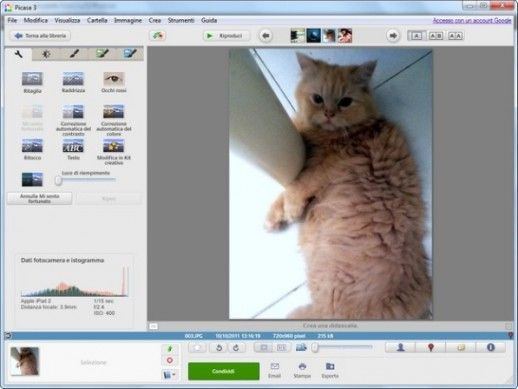Viewport: 518px width, 389px height.
Task: Select the Raddrizza straighten tool
Action: [x=73, y=83]
